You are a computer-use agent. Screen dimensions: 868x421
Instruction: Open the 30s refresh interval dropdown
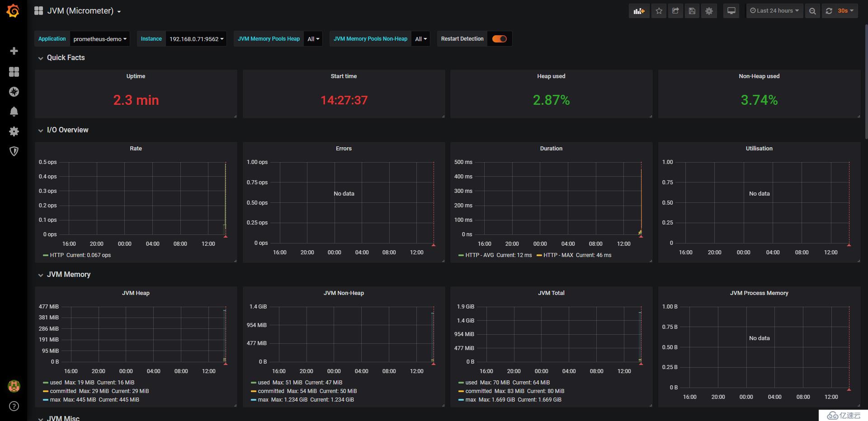846,11
